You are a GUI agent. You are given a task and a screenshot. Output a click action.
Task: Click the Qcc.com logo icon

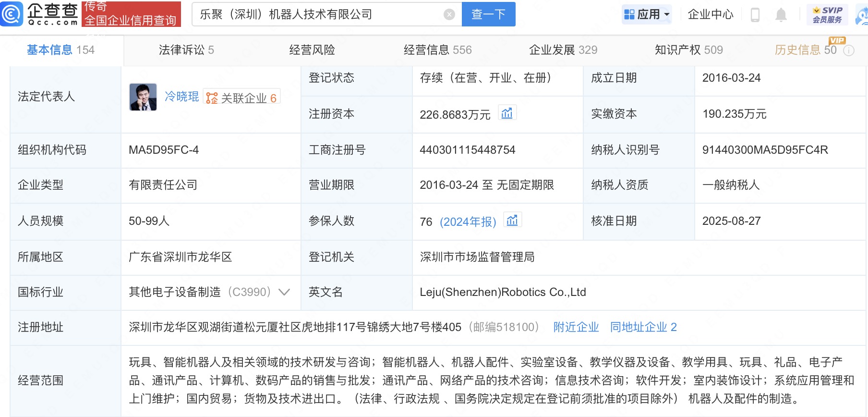(12, 14)
